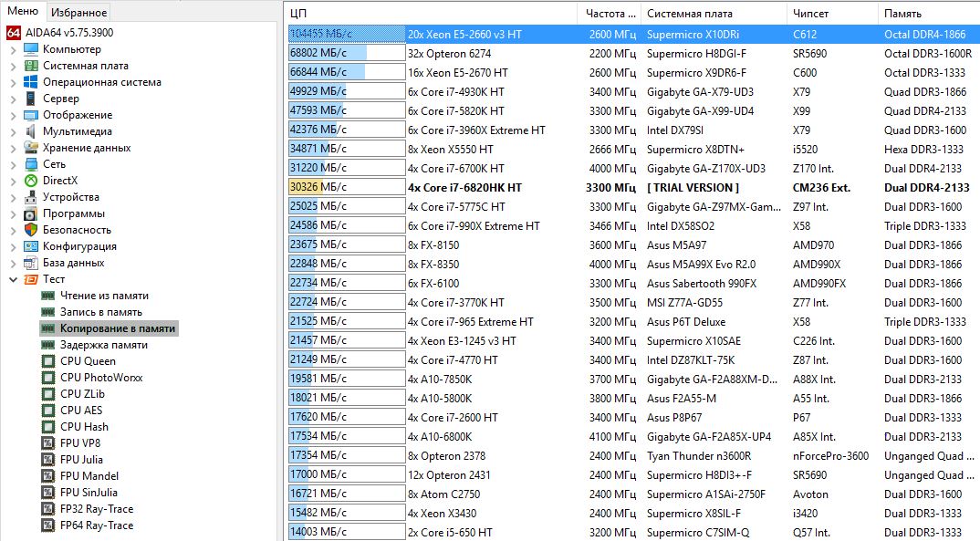Click the Чтение из памяти memory icon

[x=48, y=296]
